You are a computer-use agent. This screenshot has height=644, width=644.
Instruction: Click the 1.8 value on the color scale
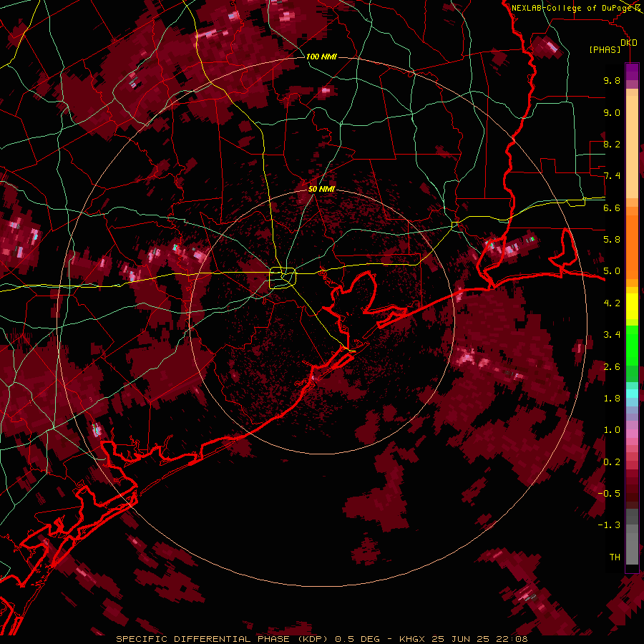click(612, 399)
